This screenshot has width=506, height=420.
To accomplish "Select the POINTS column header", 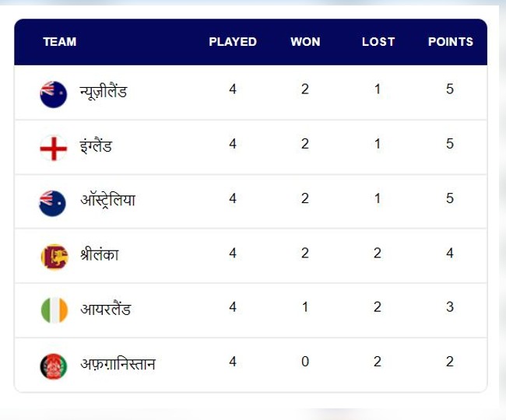I will point(451,42).
